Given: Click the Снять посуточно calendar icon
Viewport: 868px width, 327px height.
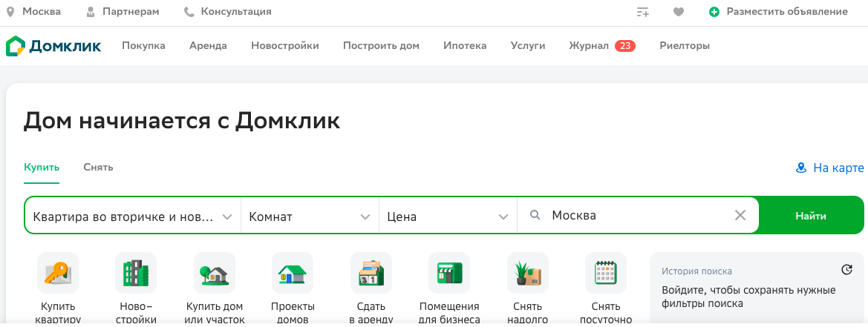Looking at the screenshot, I should pos(606,273).
